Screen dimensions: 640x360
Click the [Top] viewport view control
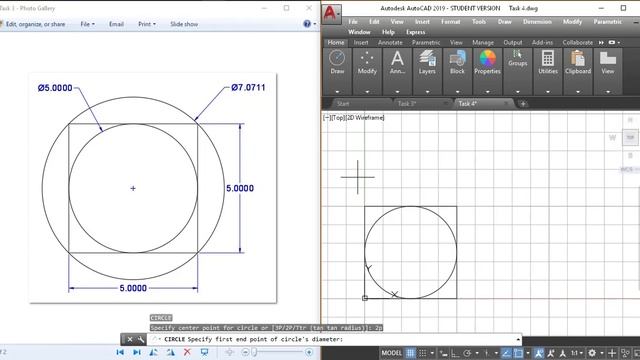pyautogui.click(x=338, y=118)
